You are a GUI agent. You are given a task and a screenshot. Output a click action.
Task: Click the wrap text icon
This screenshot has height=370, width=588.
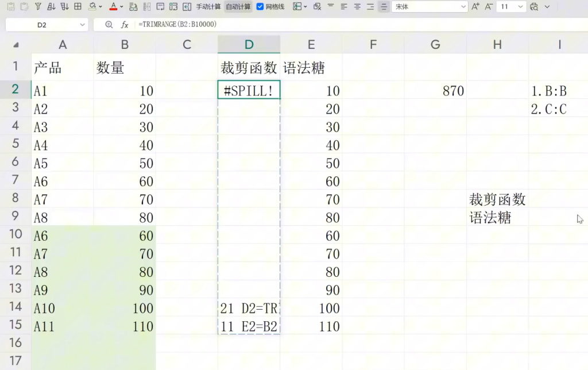pos(160,7)
